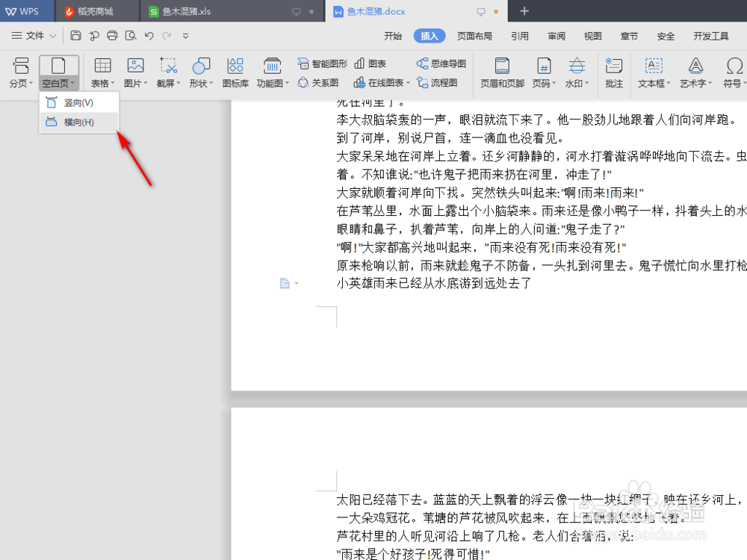Switch to the 开始 ribbon tab

(x=393, y=36)
